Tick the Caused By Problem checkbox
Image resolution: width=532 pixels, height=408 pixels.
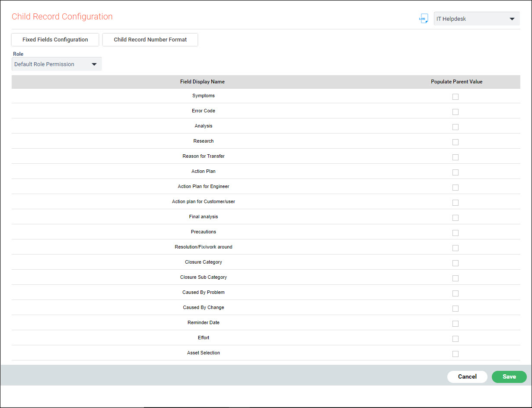(455, 293)
